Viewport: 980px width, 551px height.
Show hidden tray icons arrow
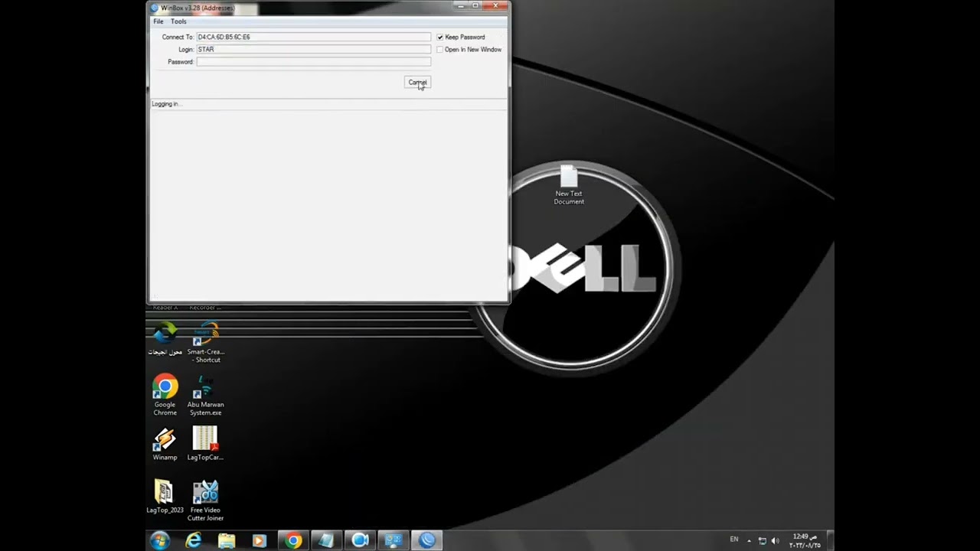(750, 541)
